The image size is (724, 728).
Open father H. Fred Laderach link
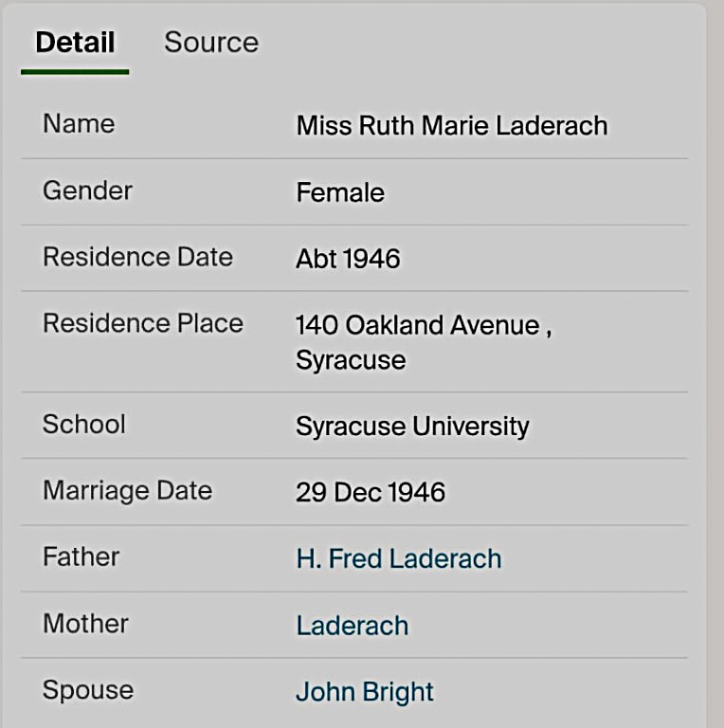point(398,558)
